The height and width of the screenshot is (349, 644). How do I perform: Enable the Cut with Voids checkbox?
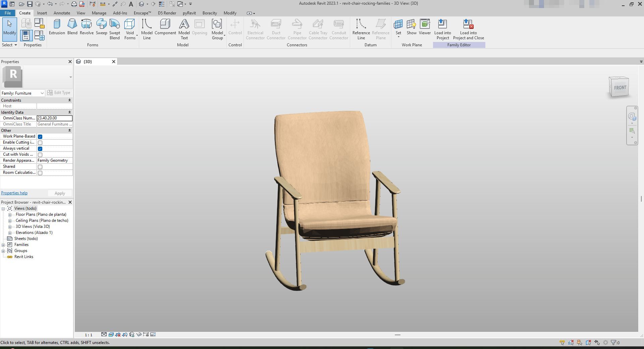[40, 155]
